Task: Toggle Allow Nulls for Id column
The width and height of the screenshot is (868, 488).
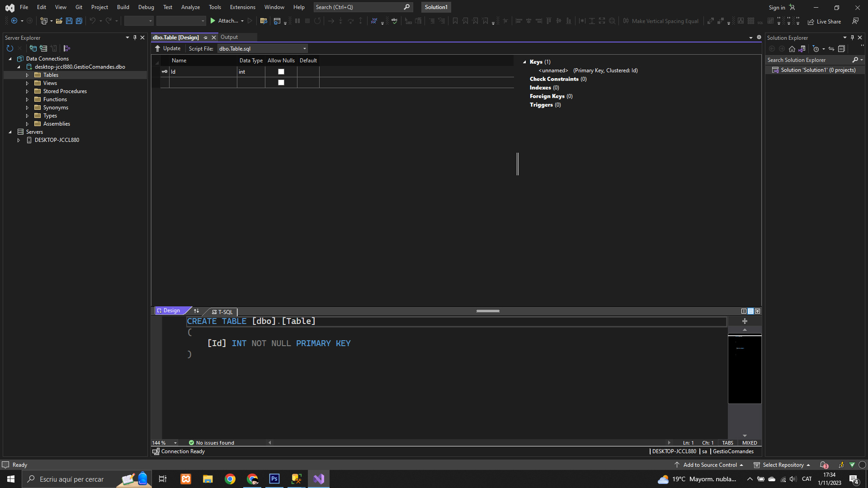Action: 281,72
